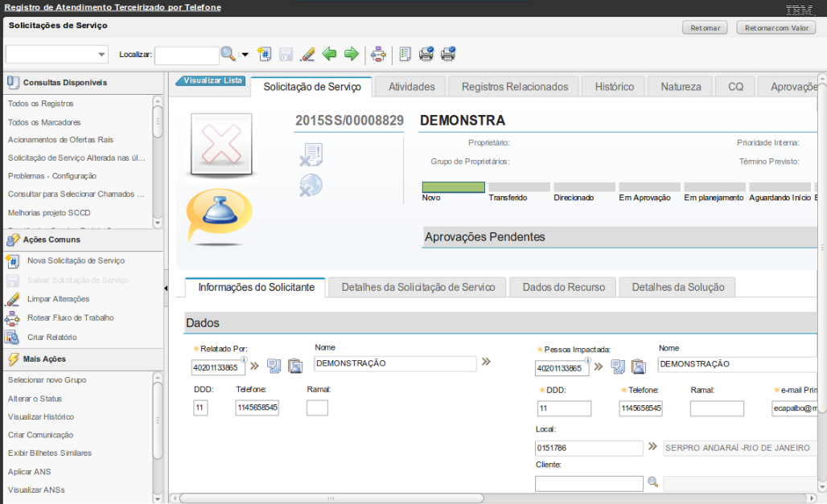
Task: Click Alterar o Status in Mais Ações
Action: pos(35,399)
